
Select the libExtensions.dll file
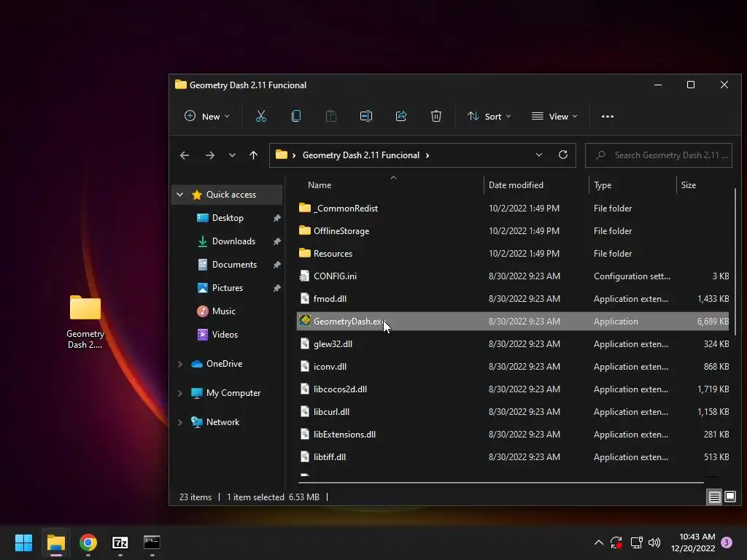513,435
